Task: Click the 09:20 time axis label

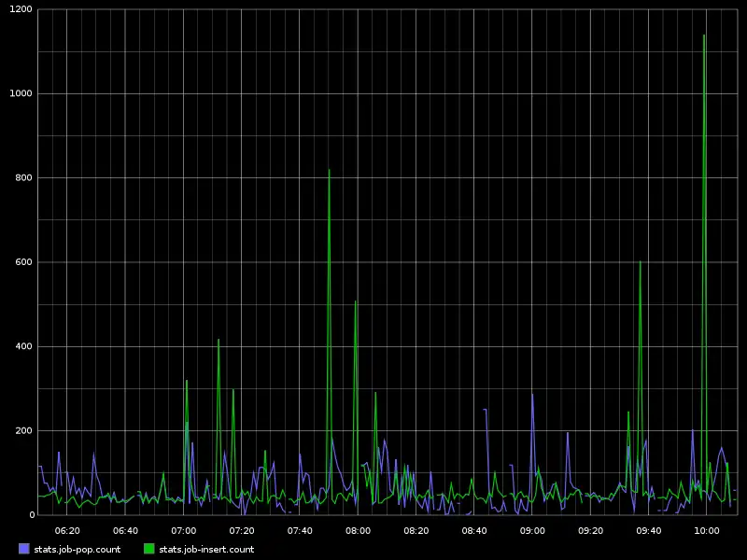Action: (x=590, y=530)
